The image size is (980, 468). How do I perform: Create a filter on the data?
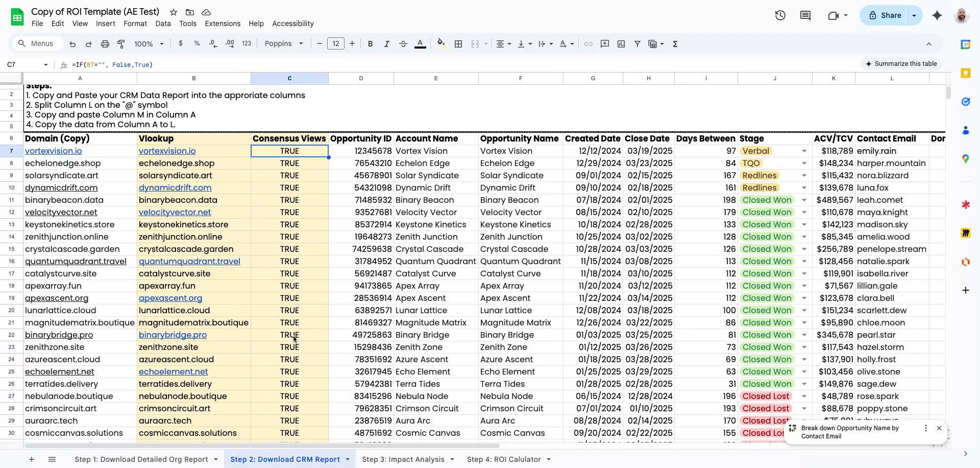[x=637, y=43]
